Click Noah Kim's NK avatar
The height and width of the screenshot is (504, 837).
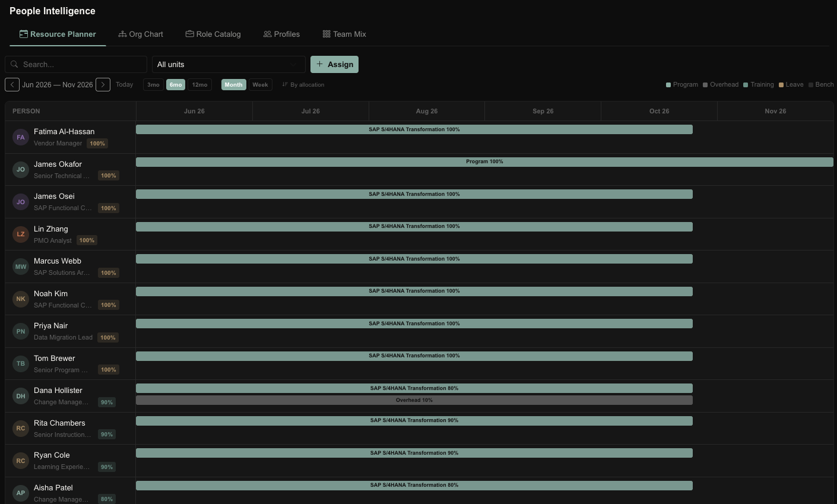pyautogui.click(x=21, y=299)
